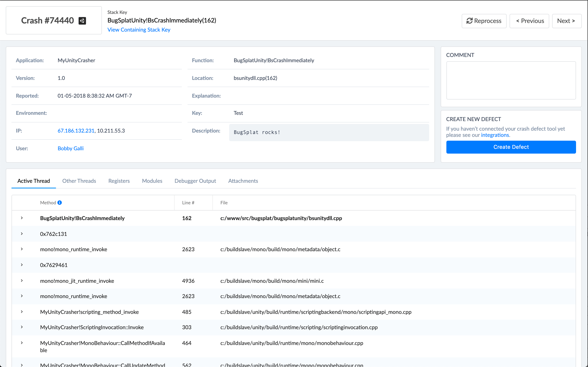Click the Description box 'BugSplat rocks!'
This screenshot has height=367, width=588.
(x=329, y=133)
